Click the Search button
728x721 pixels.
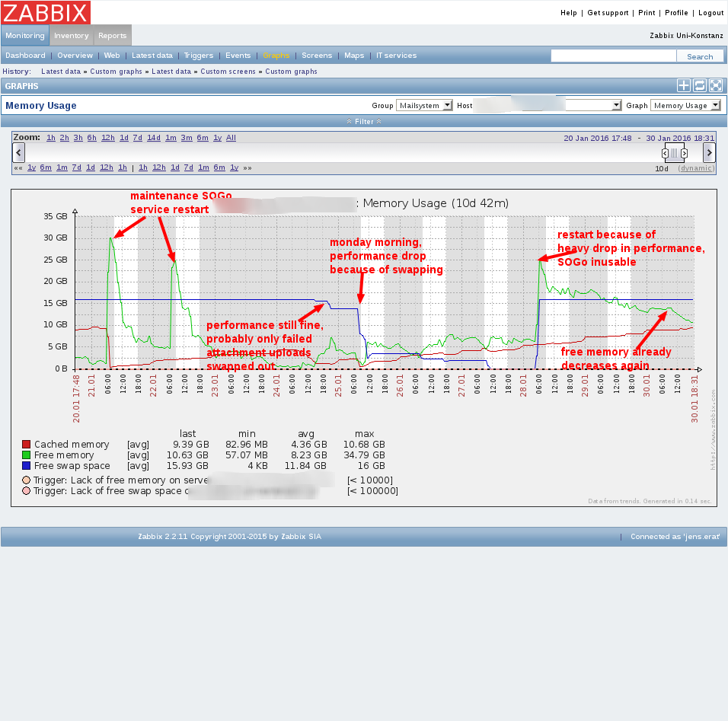(x=700, y=56)
